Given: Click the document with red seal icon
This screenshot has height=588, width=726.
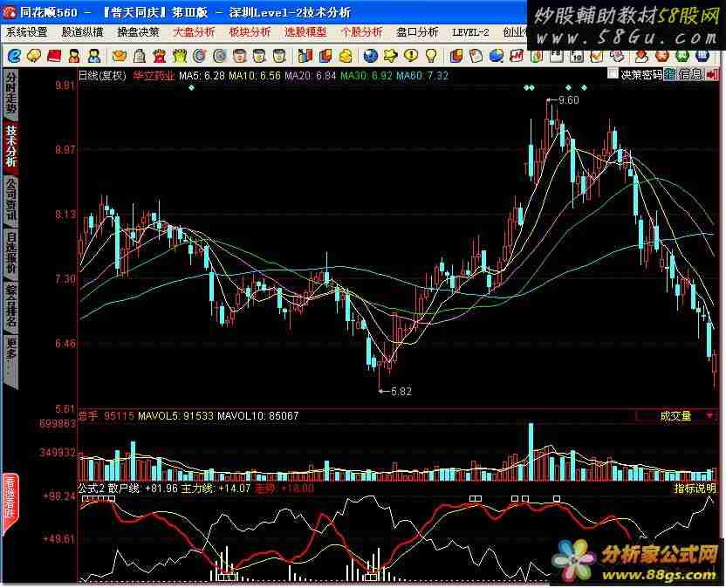Looking at the screenshot, I should pyautogui.click(x=476, y=57).
